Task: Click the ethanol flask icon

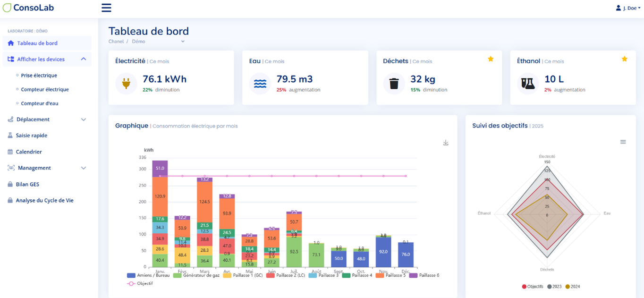Action: (528, 84)
